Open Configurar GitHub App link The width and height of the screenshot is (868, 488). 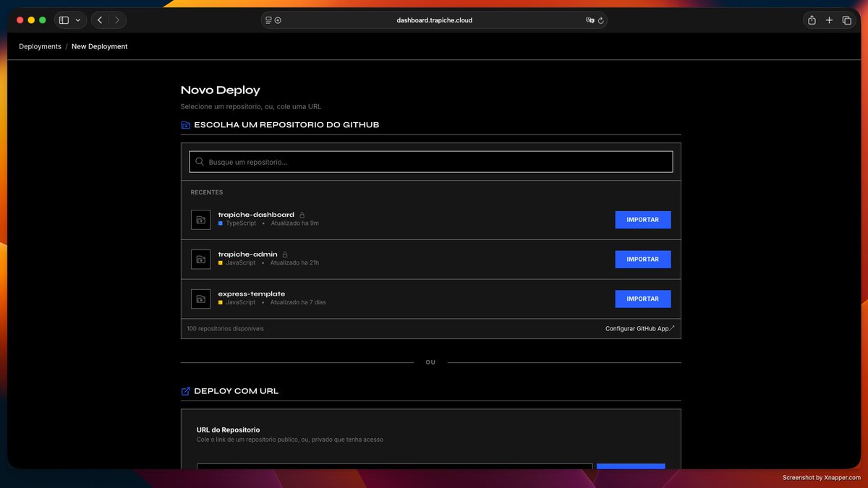tap(640, 328)
